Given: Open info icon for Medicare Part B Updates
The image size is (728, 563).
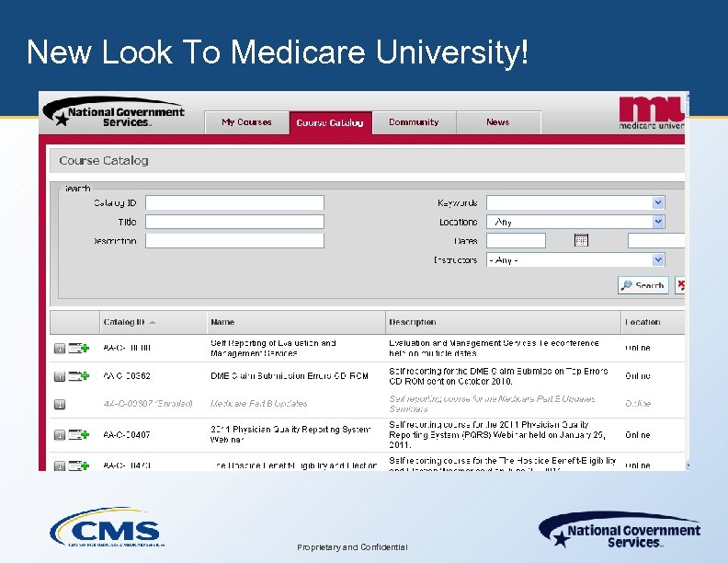Looking at the screenshot, I should pos(60,404).
